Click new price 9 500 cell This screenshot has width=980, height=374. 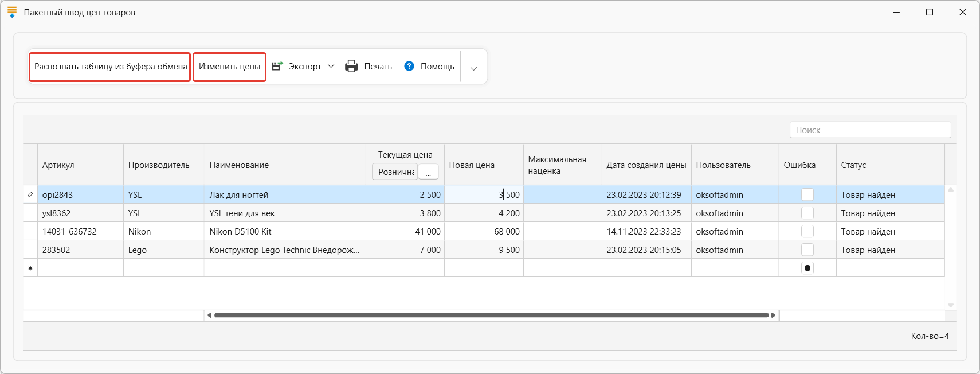tap(484, 250)
